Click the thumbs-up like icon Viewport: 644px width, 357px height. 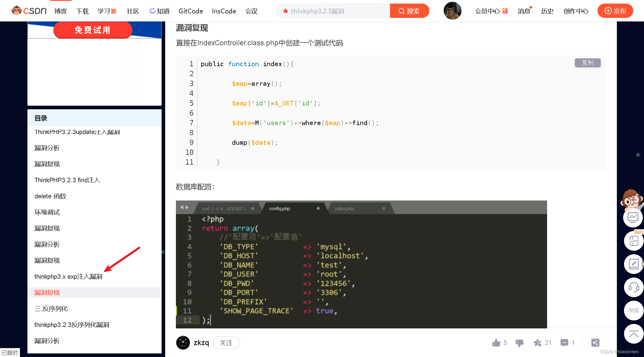(x=496, y=343)
